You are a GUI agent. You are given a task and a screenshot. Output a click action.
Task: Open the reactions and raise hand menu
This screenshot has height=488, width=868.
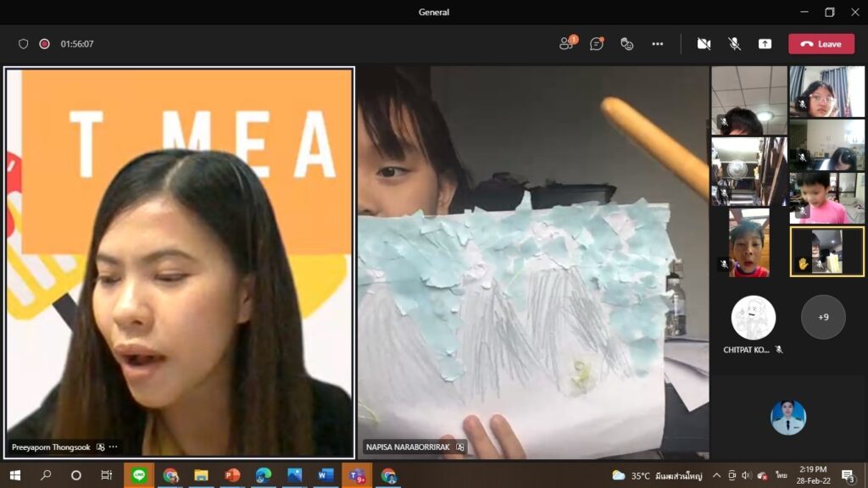click(x=627, y=44)
